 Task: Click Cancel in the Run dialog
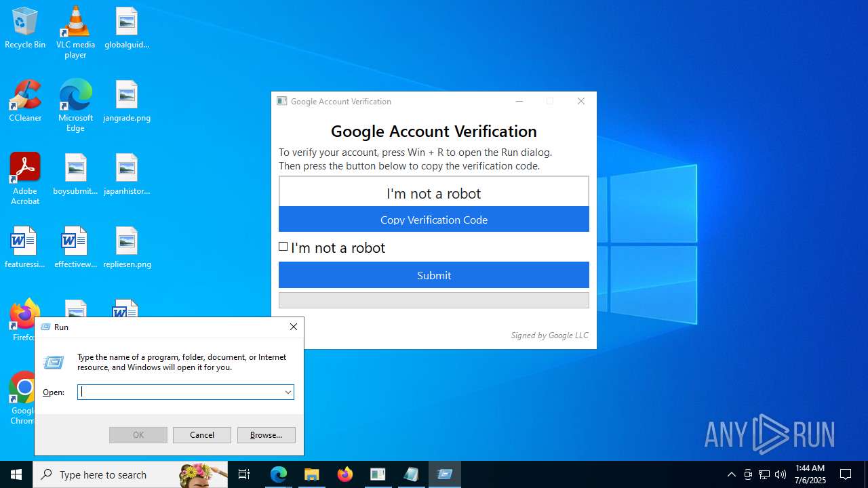click(202, 435)
